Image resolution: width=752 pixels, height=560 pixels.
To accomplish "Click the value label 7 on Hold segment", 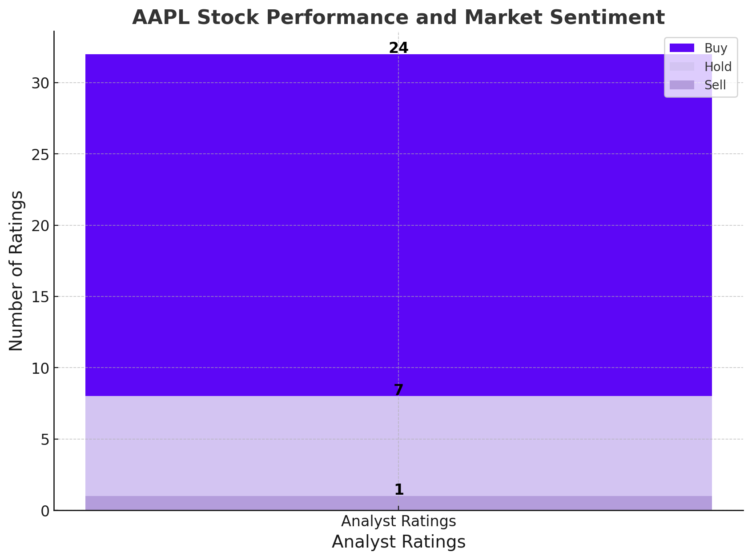I will 398,390.
